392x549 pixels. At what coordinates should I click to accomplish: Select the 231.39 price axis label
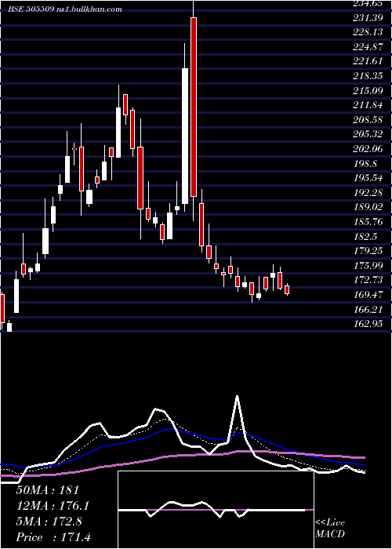click(x=368, y=16)
